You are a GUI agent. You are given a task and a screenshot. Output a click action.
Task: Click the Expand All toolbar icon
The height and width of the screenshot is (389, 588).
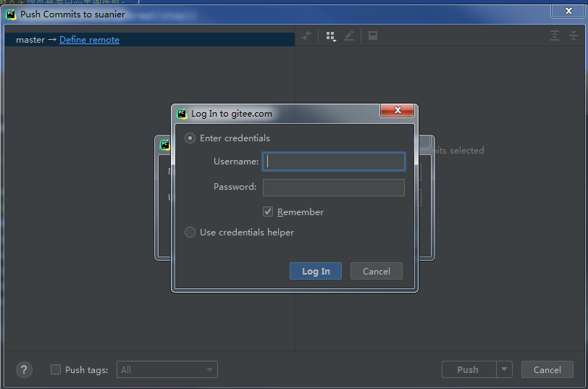coord(555,36)
